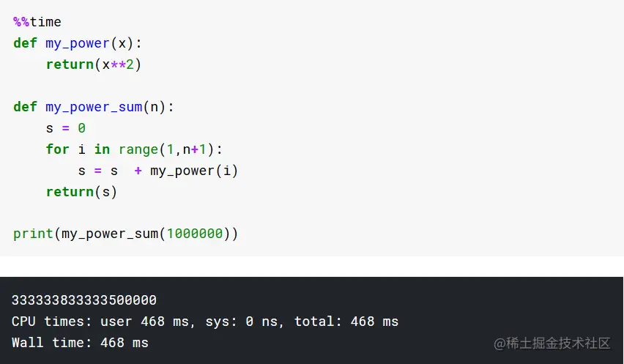This screenshot has height=364, width=624.
Task: Click the 'print(my_power_sum(1000000))' line
Action: [x=125, y=234]
